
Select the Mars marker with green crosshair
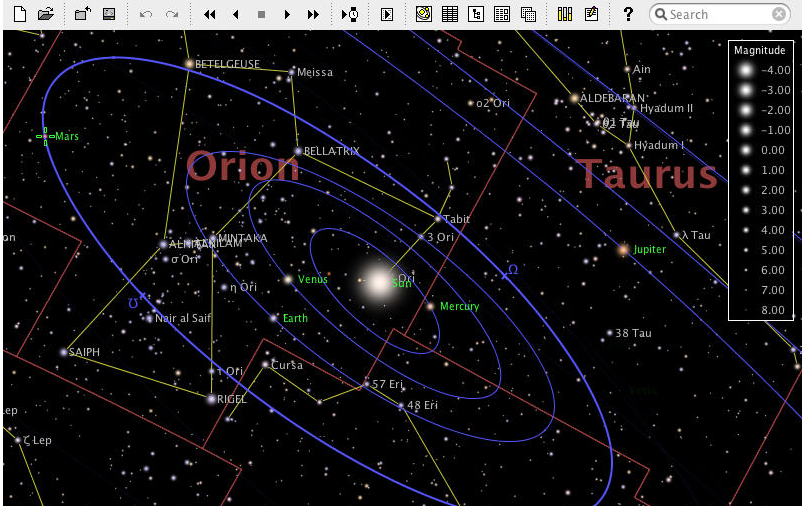click(x=45, y=137)
